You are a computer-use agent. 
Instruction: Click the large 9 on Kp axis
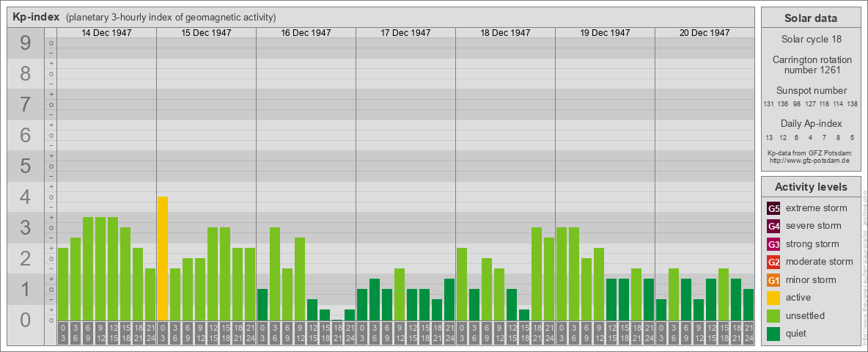(25, 43)
